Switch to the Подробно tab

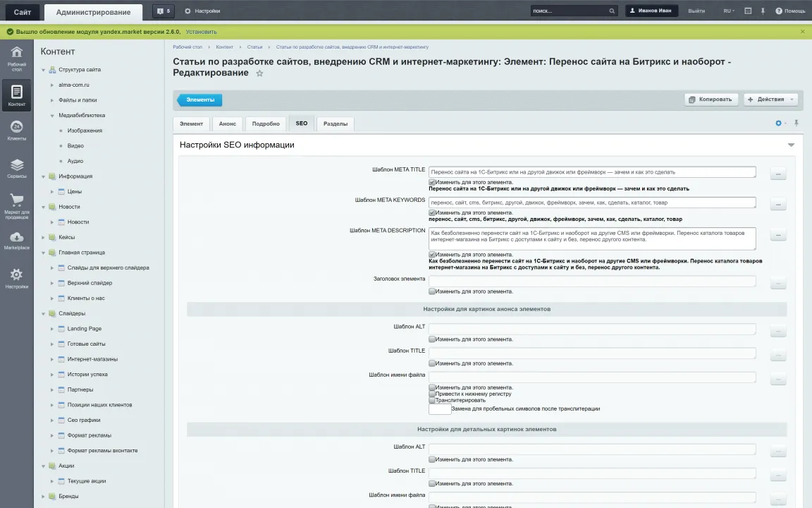tap(266, 124)
